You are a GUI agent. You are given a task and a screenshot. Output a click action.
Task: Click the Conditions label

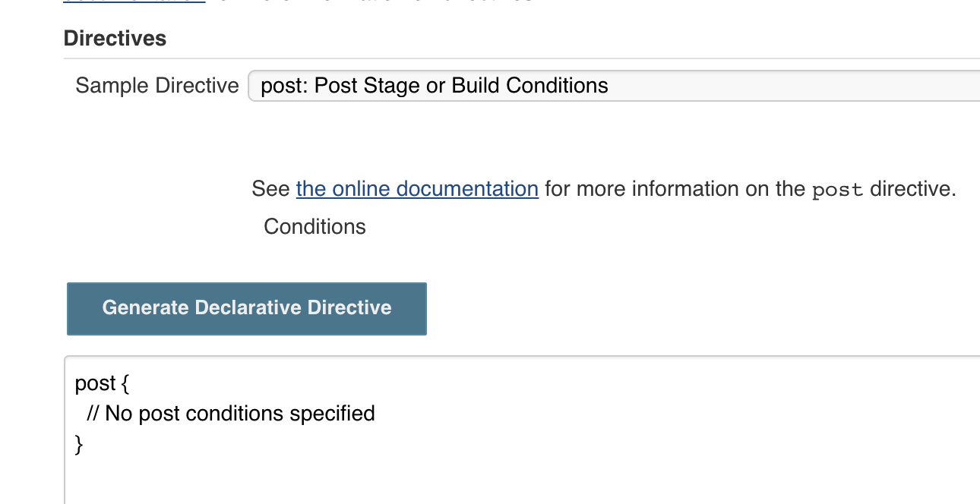click(315, 227)
